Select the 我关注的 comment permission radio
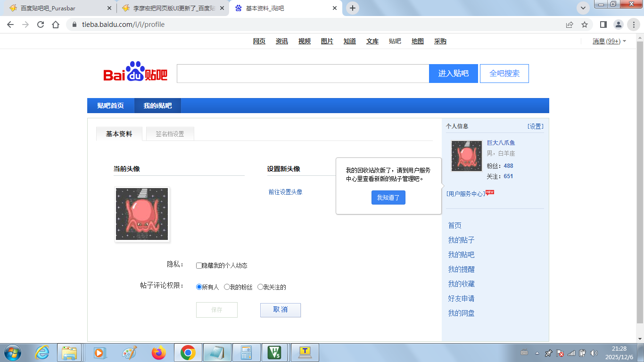 [260, 287]
